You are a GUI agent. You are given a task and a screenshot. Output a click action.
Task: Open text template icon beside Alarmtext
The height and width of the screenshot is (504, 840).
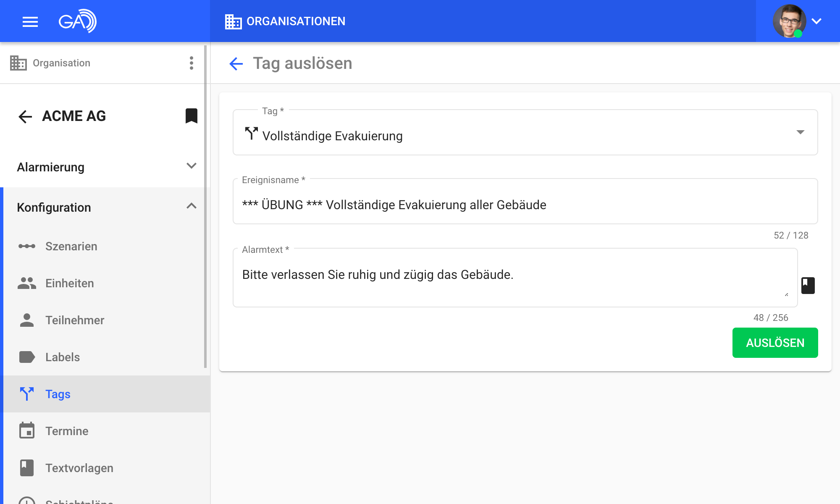point(808,286)
